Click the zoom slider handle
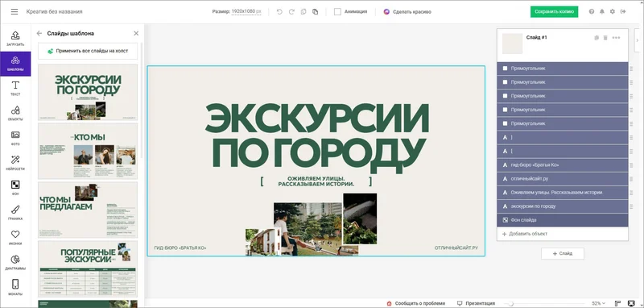 [x=510, y=303]
